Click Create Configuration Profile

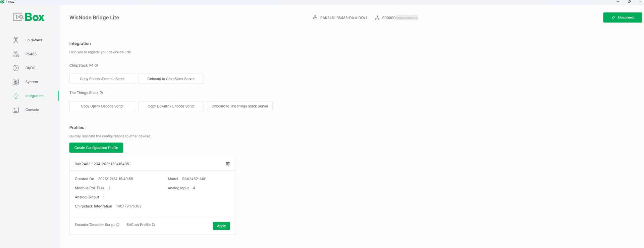tap(96, 148)
